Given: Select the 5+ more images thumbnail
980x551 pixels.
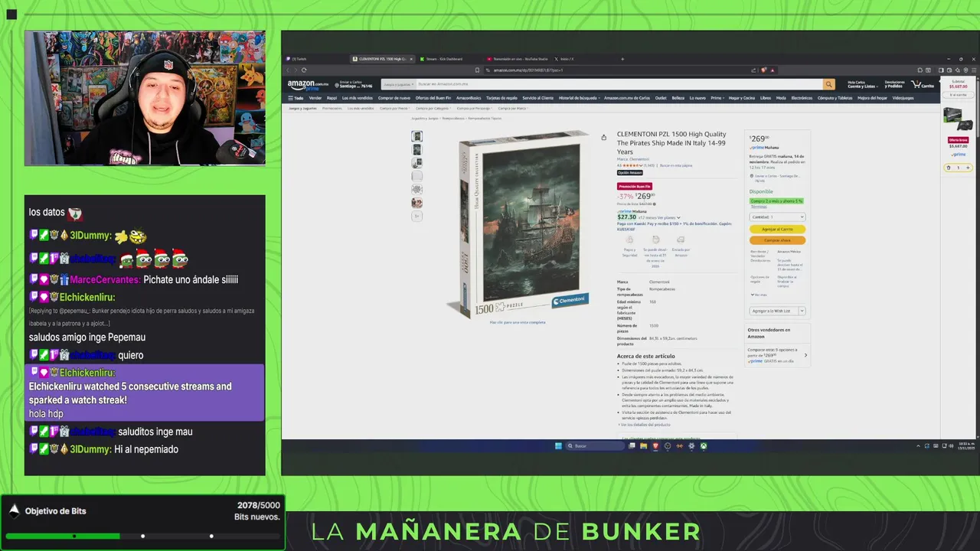Looking at the screenshot, I should pos(416,216).
